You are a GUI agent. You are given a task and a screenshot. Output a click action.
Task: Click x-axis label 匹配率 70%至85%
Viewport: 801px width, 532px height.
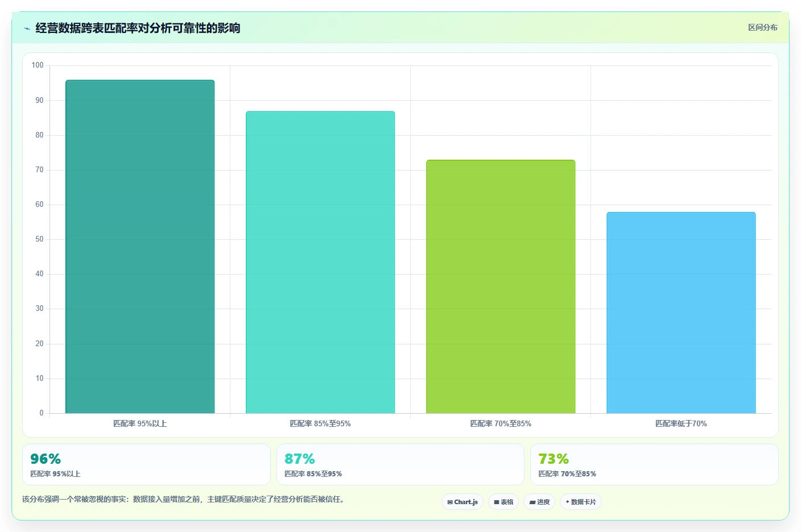pyautogui.click(x=501, y=423)
